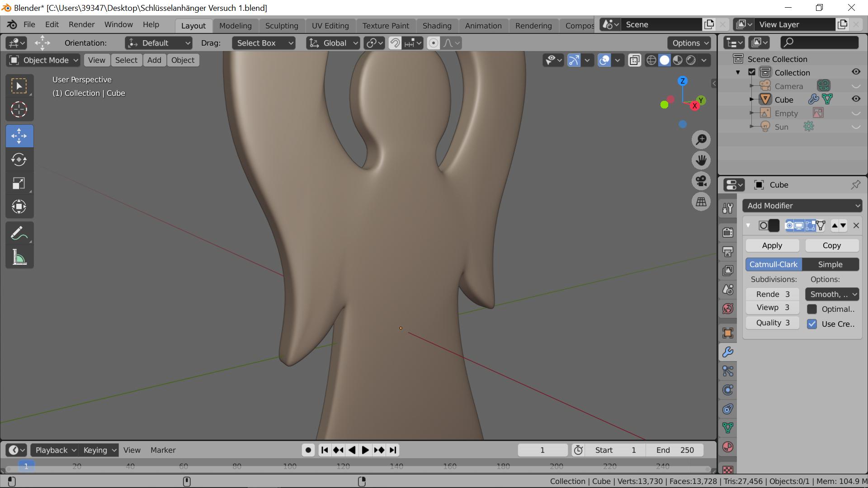
Task: Play the animation forward
Action: click(365, 450)
